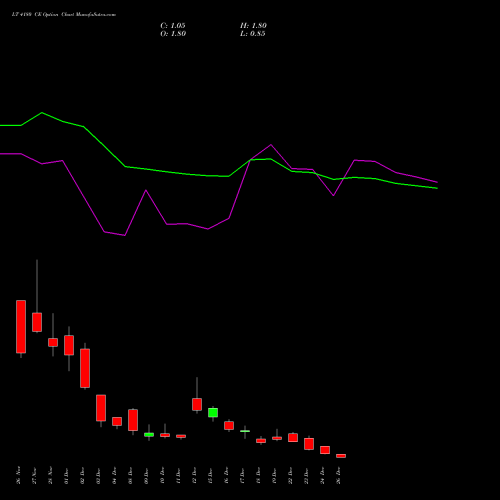
Task: Click the '11 Dec' date label
Action: (178, 475)
